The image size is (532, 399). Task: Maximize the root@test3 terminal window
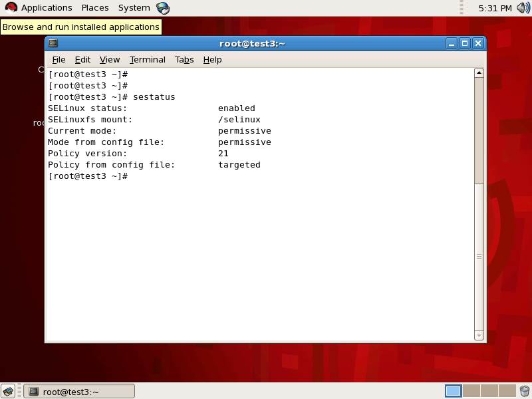(465, 43)
